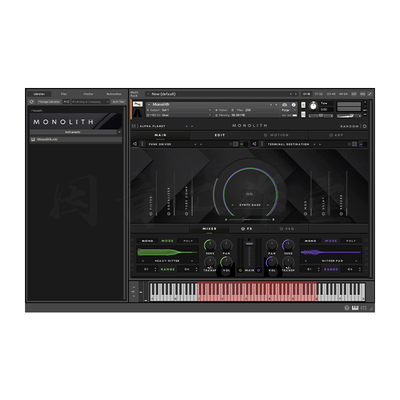Click previous arrow beside WITHER PAD
The height and width of the screenshot is (400, 400).
pyautogui.click(x=306, y=261)
